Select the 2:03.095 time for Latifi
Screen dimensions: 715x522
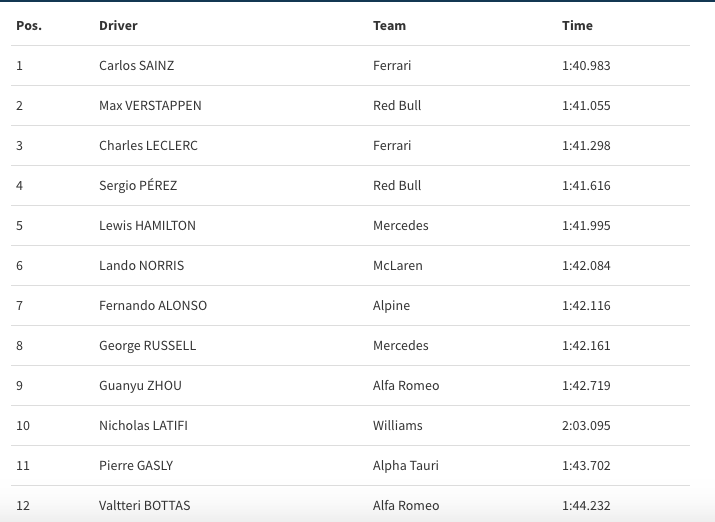coord(586,426)
